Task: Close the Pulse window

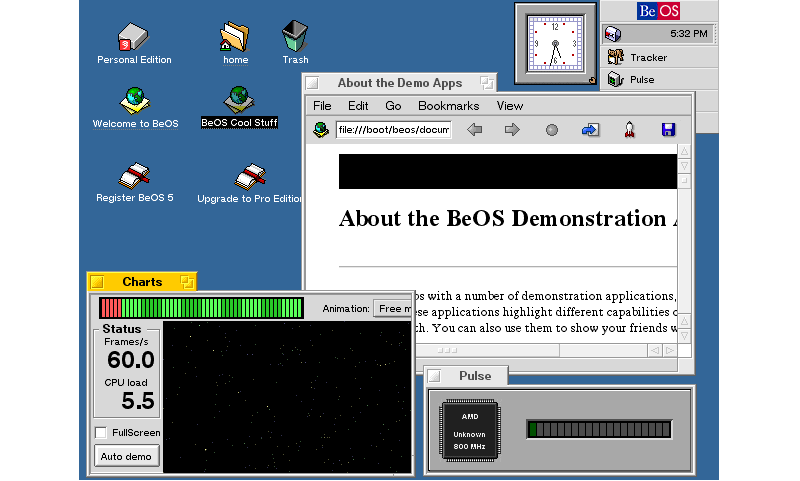Action: [434, 376]
